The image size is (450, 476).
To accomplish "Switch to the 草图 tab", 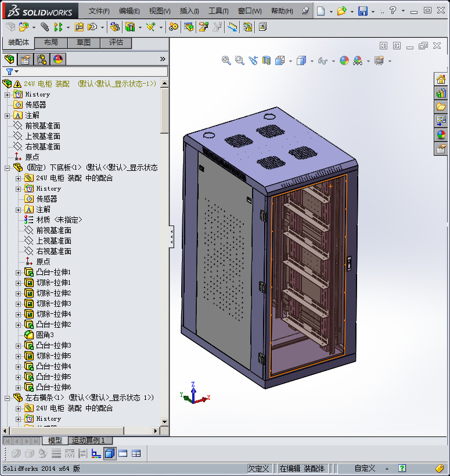I will pyautogui.click(x=84, y=42).
